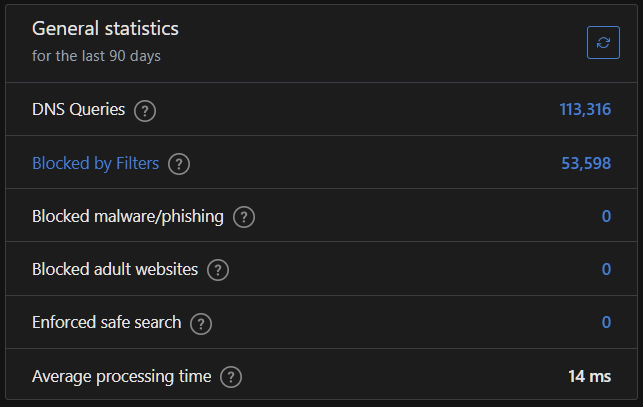Click the DNS Queries label
Viewport: 643px width, 407px height.
click(x=78, y=109)
